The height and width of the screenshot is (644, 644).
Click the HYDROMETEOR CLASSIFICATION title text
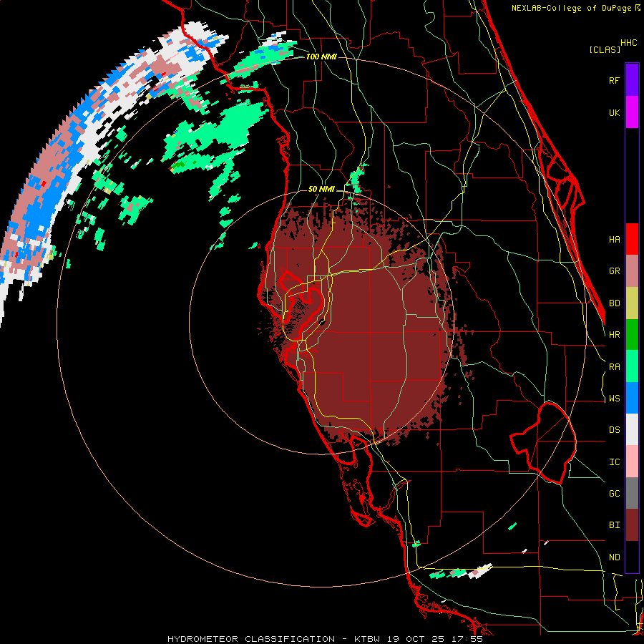[x=251, y=639]
